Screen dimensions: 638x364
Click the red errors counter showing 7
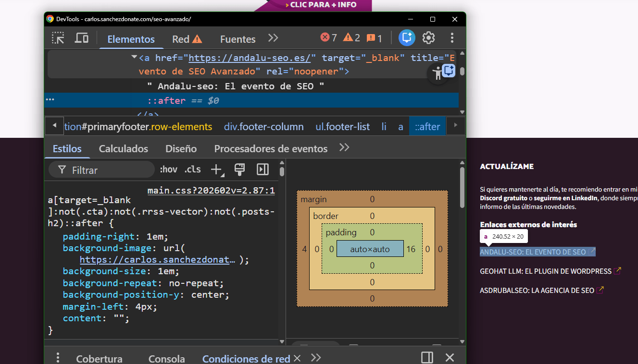pos(329,38)
